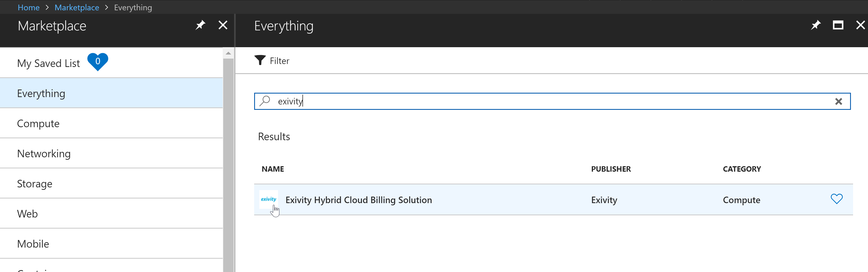This screenshot has height=272, width=868.
Task: Close the Marketplace blade
Action: click(223, 25)
